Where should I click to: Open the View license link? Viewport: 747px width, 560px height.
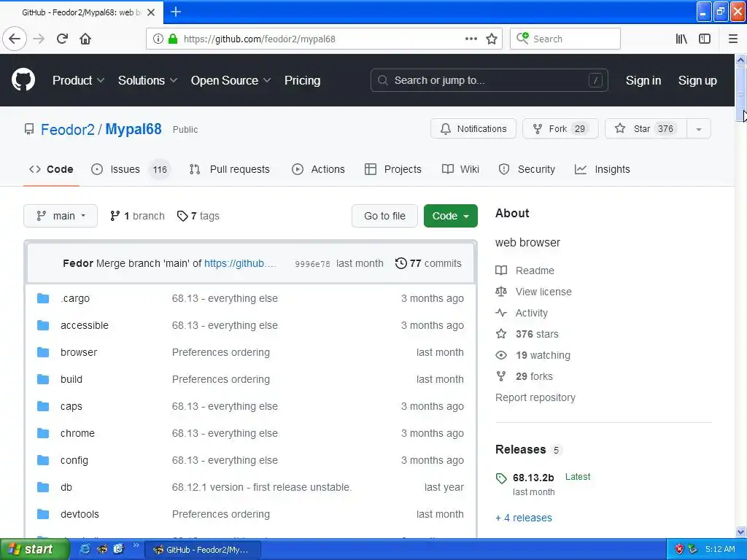(x=533, y=292)
